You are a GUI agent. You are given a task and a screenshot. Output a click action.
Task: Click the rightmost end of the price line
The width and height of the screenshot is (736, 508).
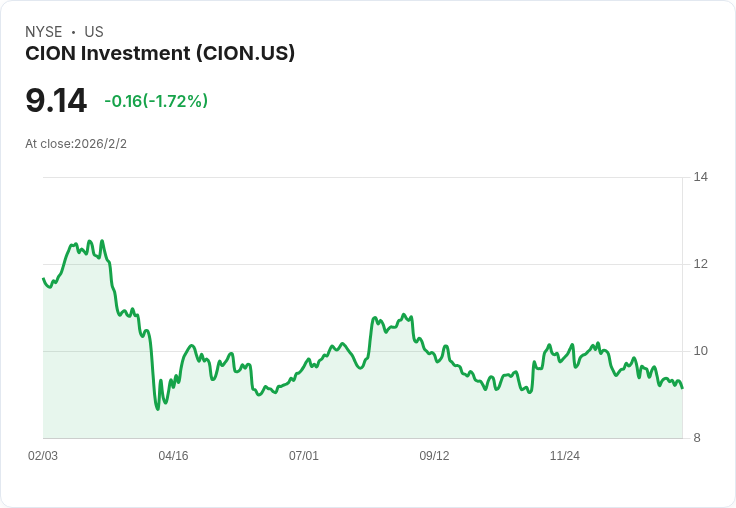coord(682,388)
